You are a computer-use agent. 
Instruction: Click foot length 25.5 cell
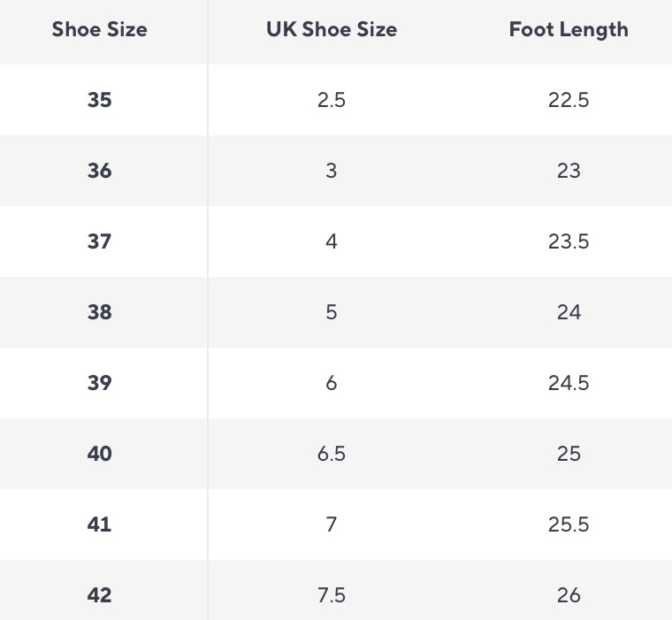point(569,524)
